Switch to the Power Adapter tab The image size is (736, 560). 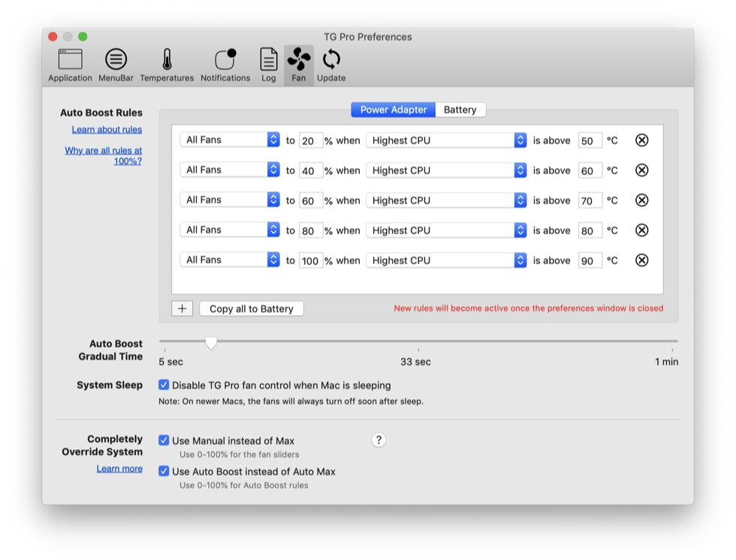394,110
